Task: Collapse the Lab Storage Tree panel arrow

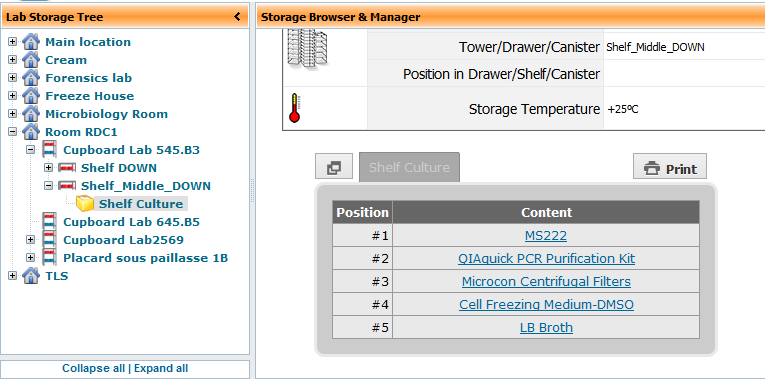Action: (237, 17)
